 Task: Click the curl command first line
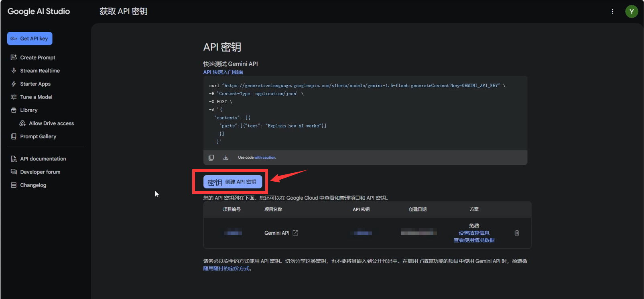[x=357, y=86]
